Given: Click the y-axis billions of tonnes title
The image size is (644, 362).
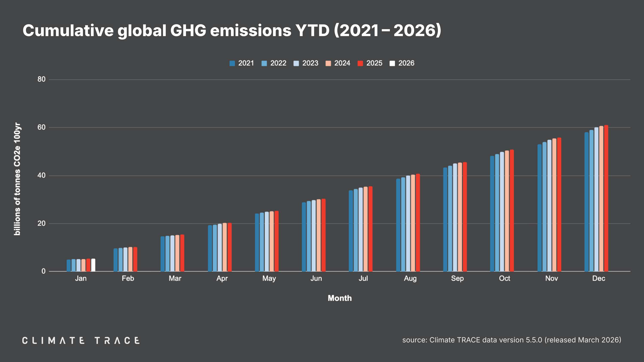Looking at the screenshot, I should 17,179.
